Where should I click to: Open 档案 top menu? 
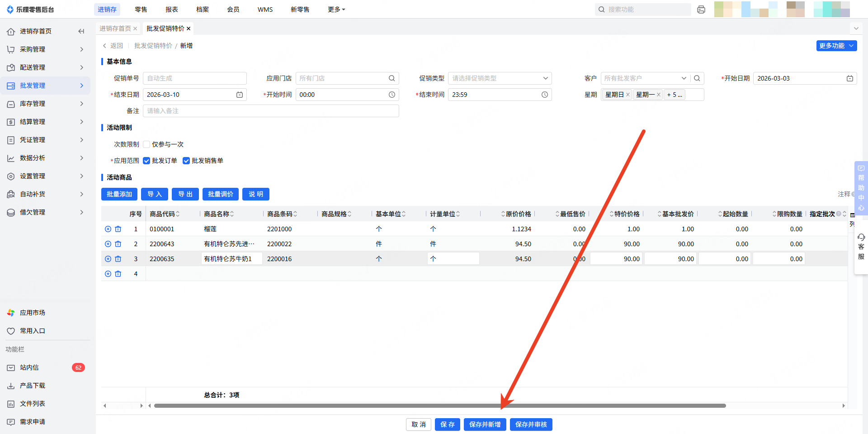[x=203, y=10]
